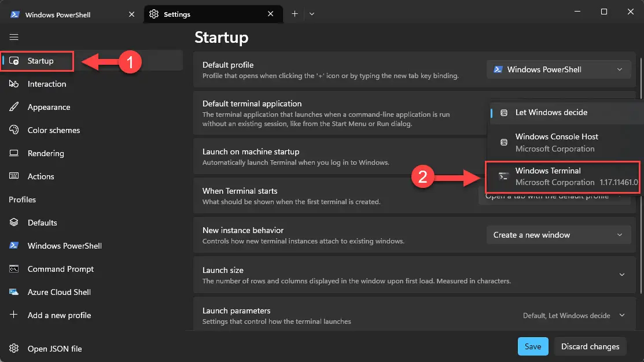644x362 pixels.
Task: Click the gear icon on the Settings tab
Action: (154, 14)
